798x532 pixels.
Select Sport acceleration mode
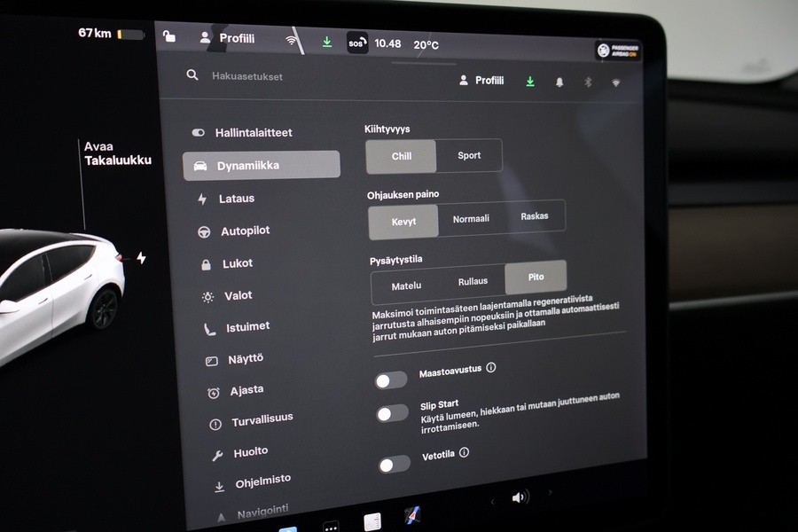469,156
